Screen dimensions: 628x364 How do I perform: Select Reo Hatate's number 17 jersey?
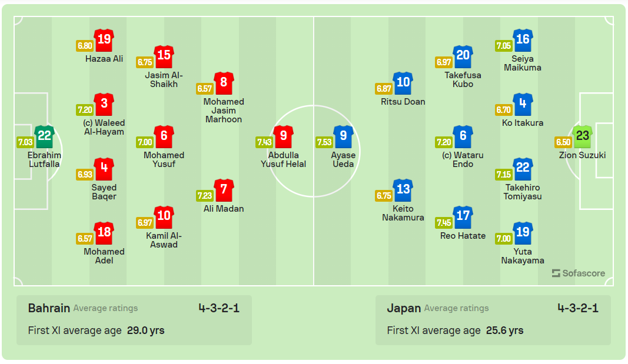click(463, 216)
